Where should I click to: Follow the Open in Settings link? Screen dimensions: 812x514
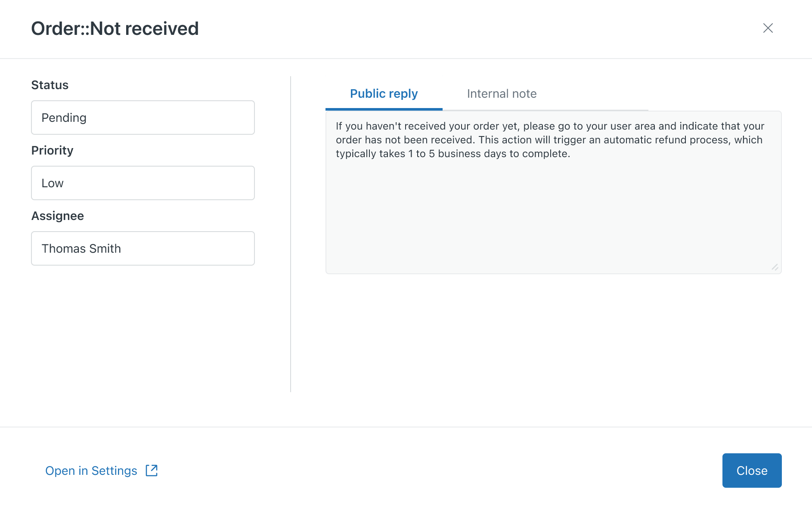click(x=91, y=471)
